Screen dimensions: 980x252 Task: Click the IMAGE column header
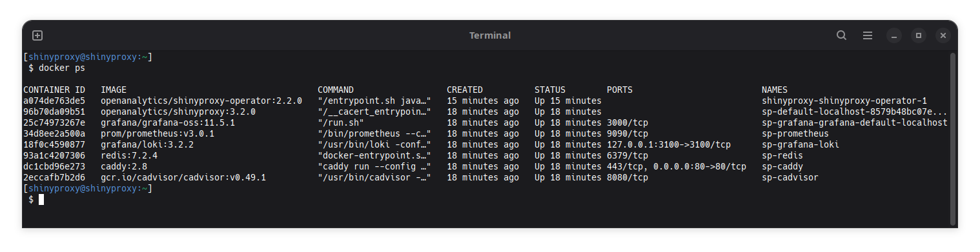114,90
